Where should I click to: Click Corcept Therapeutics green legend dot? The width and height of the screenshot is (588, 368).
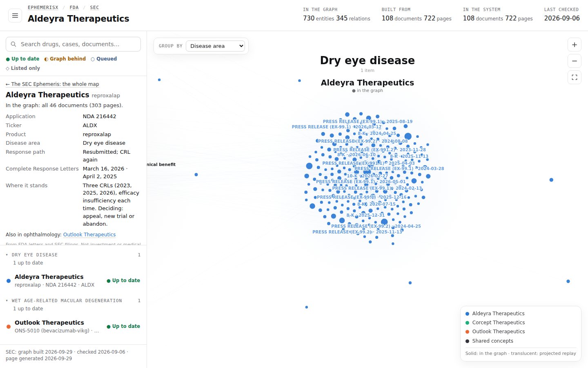[x=468, y=323]
